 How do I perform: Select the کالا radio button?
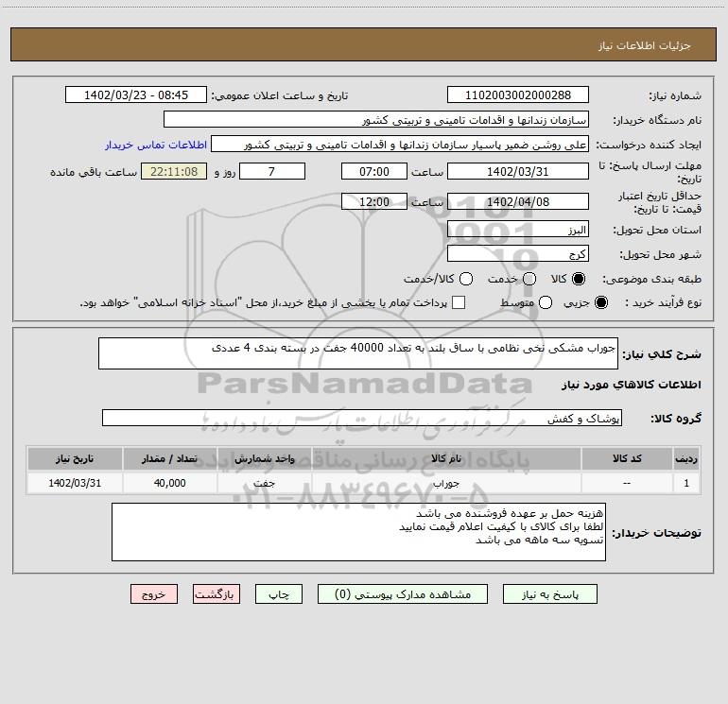579,279
